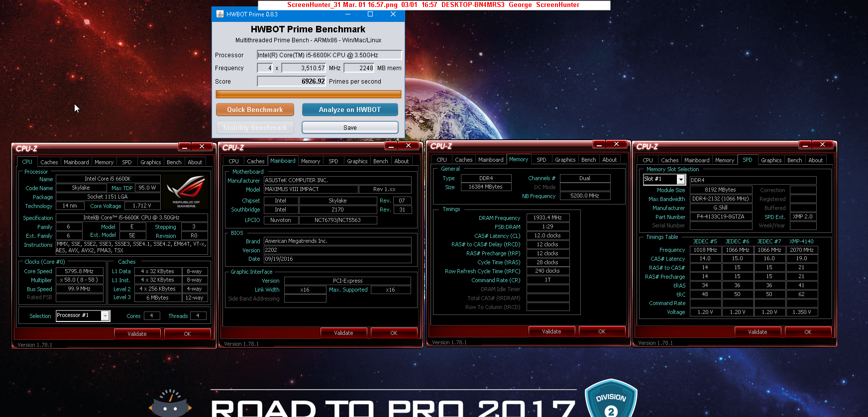Click the HWBOT Prime Java title icon

point(220,14)
